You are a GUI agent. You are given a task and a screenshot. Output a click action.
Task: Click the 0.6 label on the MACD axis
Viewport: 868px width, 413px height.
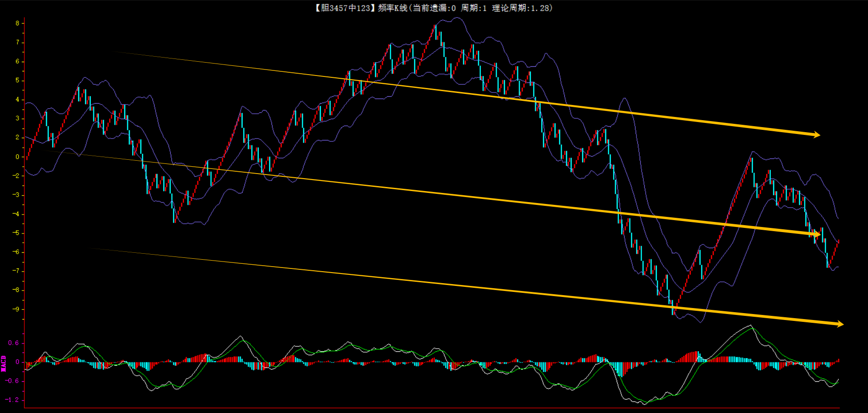(13, 343)
